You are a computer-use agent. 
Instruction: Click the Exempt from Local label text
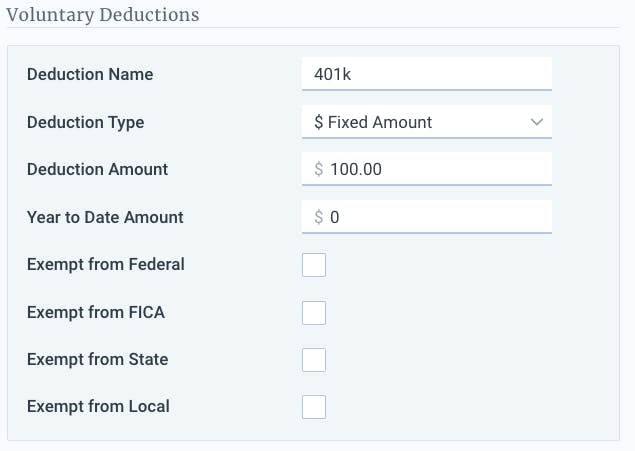pos(98,406)
